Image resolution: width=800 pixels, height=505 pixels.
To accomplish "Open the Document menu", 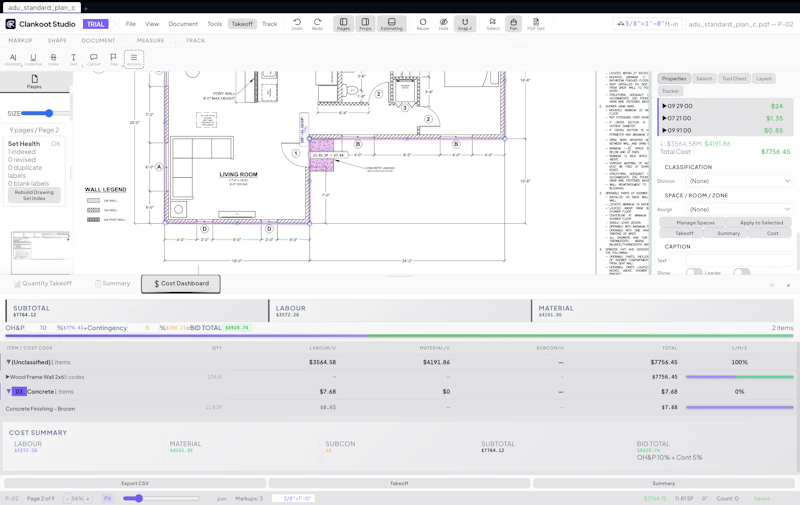I will tap(183, 24).
